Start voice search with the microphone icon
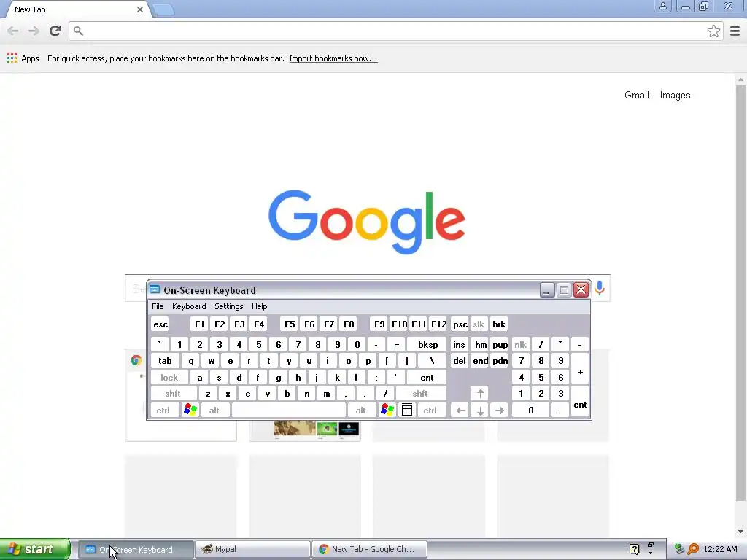The height and width of the screenshot is (560, 747). point(600,287)
